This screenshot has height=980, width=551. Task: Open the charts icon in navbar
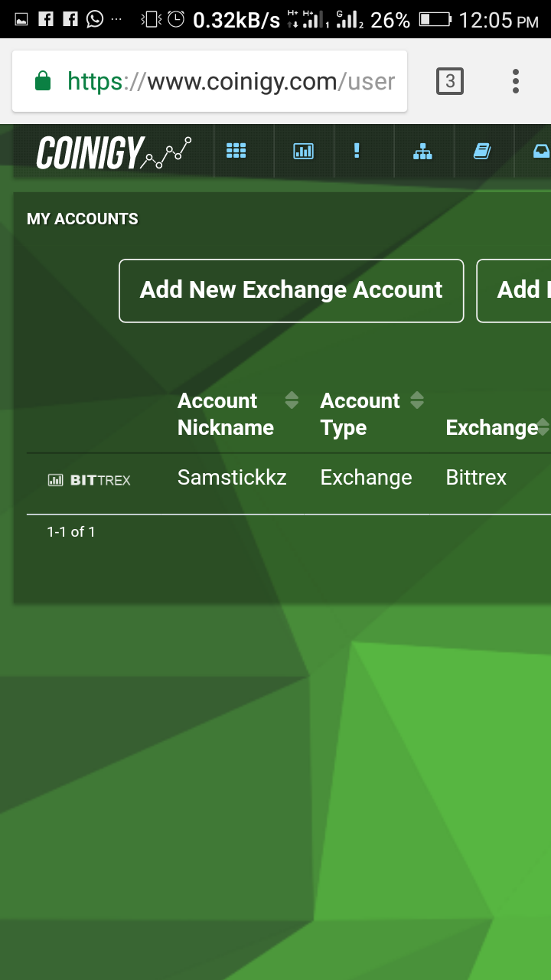coord(303,151)
